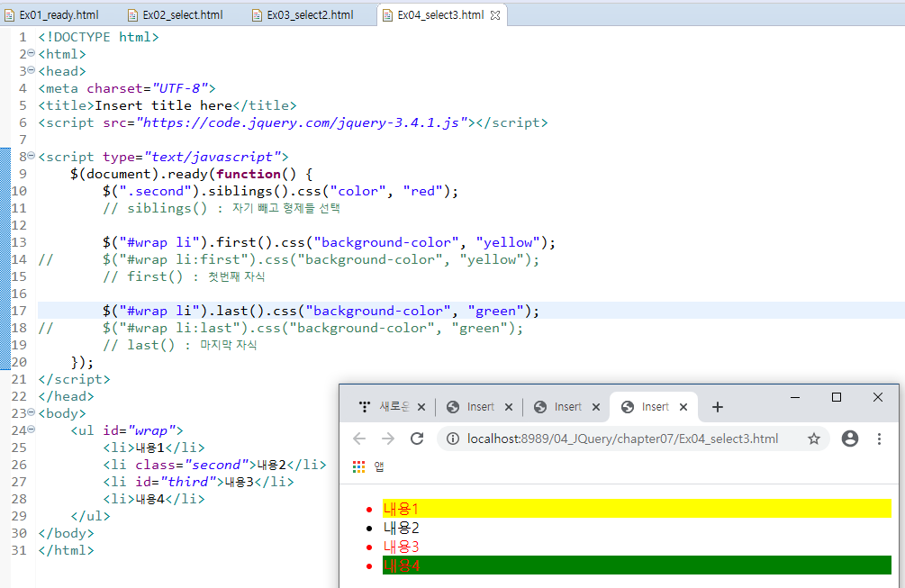905x588 pixels.
Task: Click the title text Insert title here
Action: pyautogui.click(x=163, y=105)
